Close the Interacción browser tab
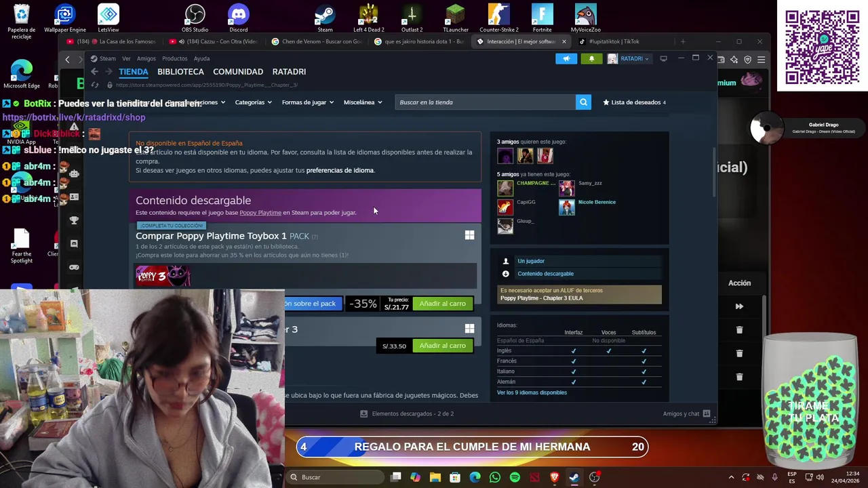Viewport: 868px width, 488px height. pyautogui.click(x=564, y=41)
